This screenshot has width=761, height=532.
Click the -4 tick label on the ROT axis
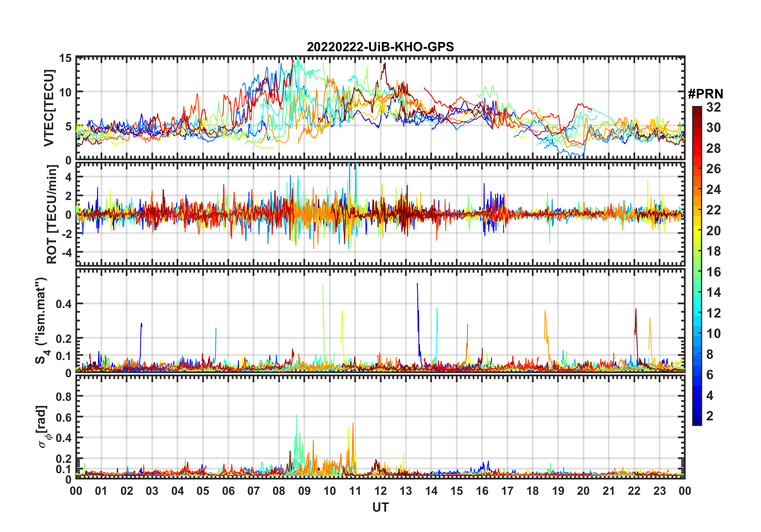pos(65,253)
